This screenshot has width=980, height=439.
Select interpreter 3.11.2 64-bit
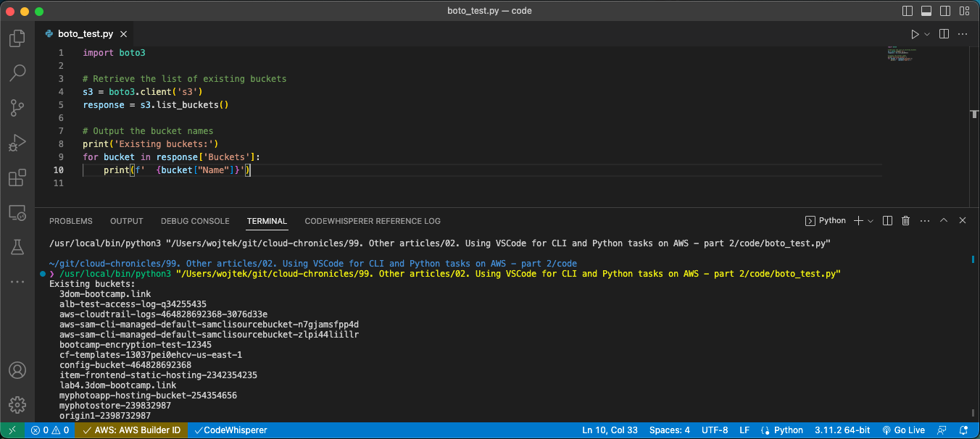(842, 430)
